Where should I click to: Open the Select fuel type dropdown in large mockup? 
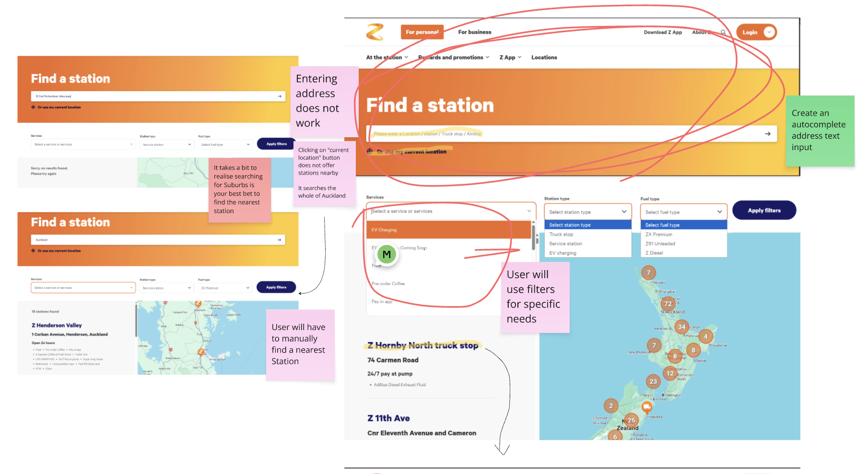(683, 212)
